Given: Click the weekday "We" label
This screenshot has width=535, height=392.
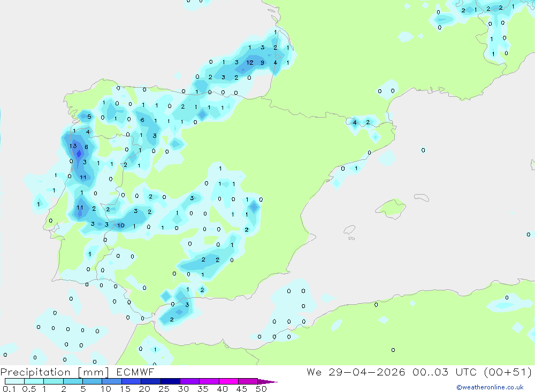Looking at the screenshot, I should 314,372.
